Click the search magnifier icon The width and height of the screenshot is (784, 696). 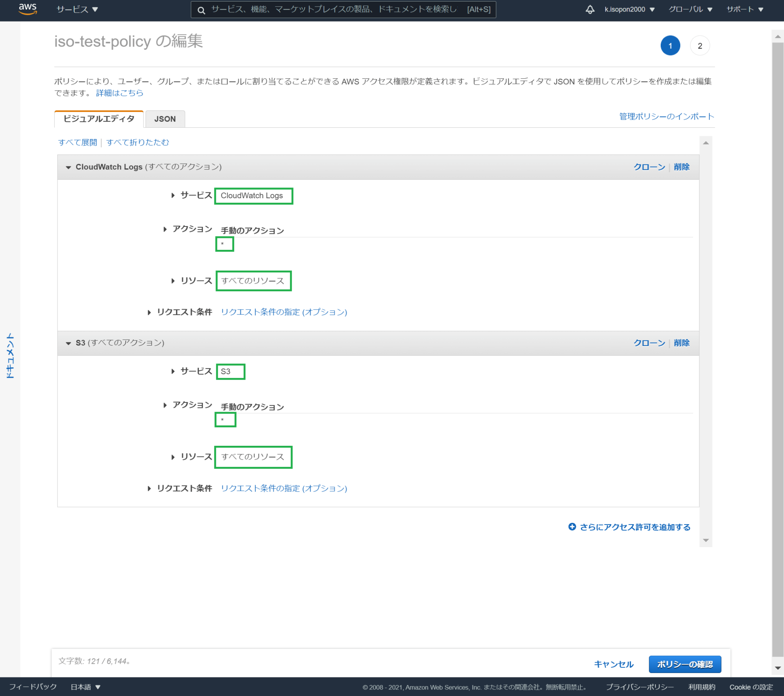[201, 10]
